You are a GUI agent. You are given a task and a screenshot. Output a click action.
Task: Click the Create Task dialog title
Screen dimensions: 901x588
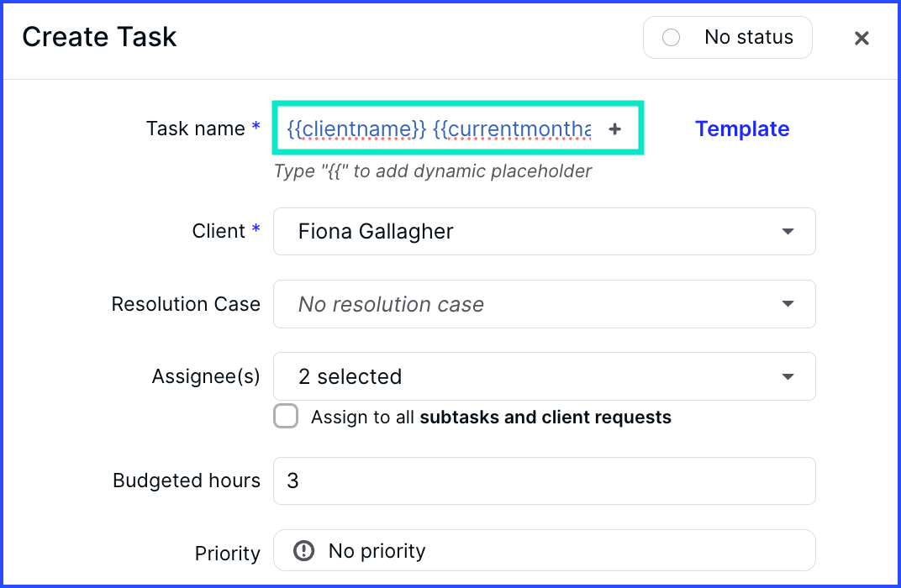[x=99, y=37]
